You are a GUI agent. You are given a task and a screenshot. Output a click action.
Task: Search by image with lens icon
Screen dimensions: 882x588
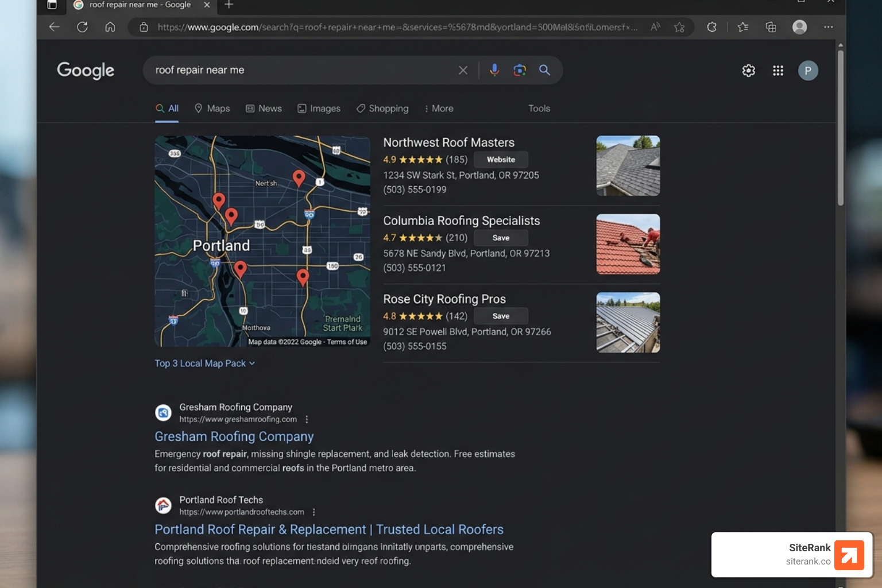(x=520, y=70)
